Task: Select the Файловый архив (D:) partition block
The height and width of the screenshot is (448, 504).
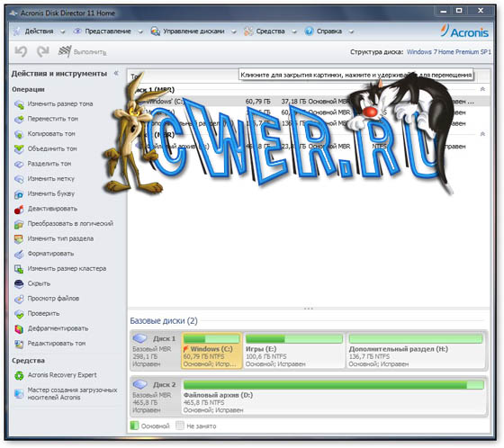Action: click(x=333, y=397)
